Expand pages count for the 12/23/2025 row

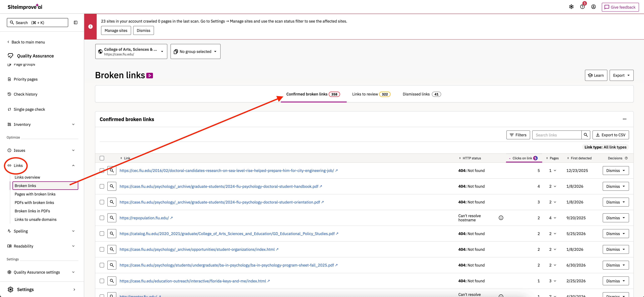pos(552,170)
